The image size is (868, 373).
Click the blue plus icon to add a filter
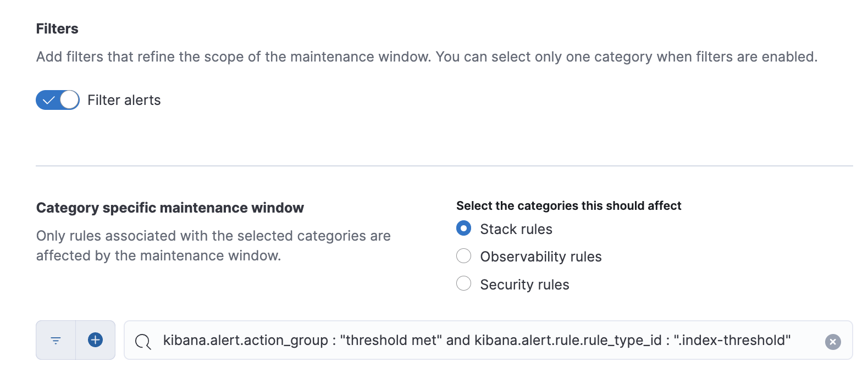[x=95, y=339]
